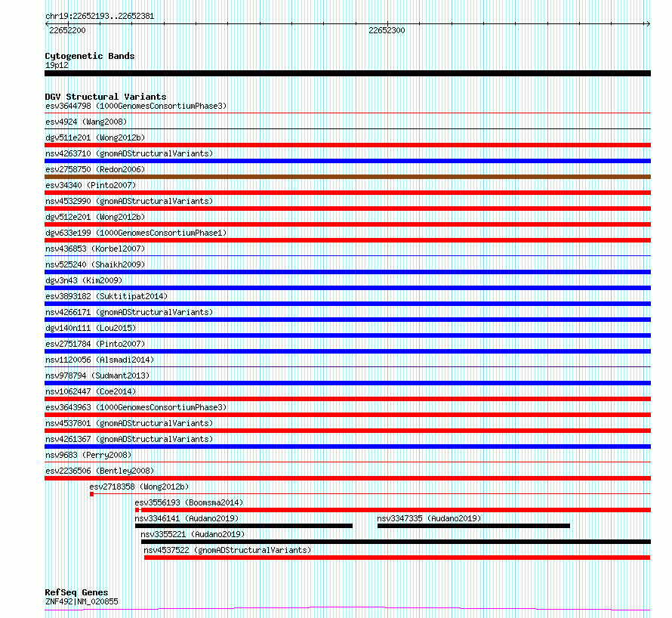Open the esv2236506 (Bentley2008) entry
The width and height of the screenshot is (672, 618).
[x=100, y=471]
